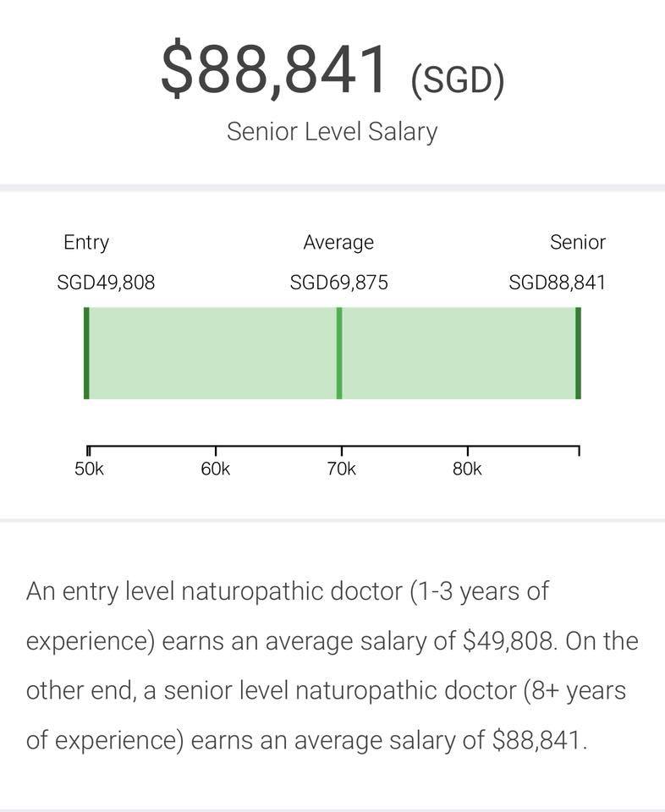Select the SGD69,875 average value
The image size is (665, 812).
(338, 283)
